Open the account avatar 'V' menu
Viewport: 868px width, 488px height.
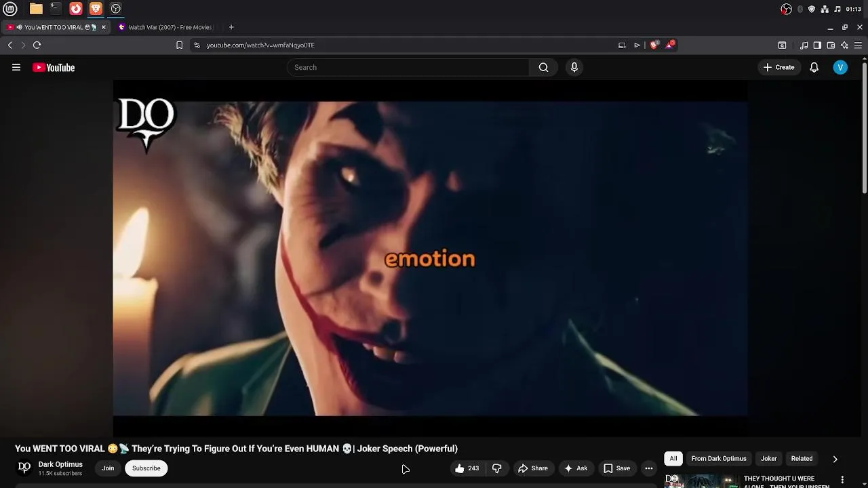[x=840, y=67]
